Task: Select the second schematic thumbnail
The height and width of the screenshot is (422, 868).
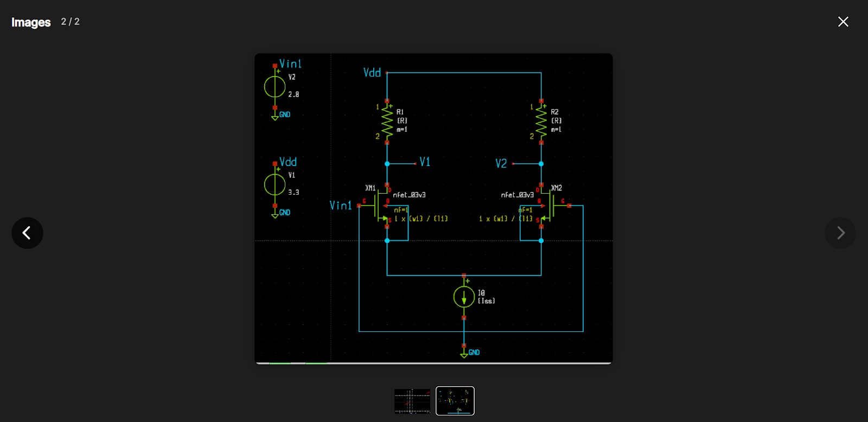Action: [455, 401]
